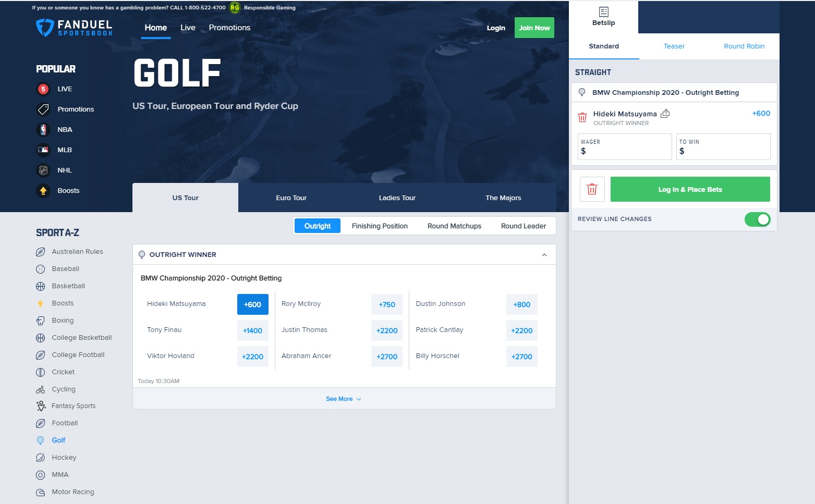Remove Hideki Matsuyama bet with trash icon
Screen dimensions: 815x504
(582, 118)
